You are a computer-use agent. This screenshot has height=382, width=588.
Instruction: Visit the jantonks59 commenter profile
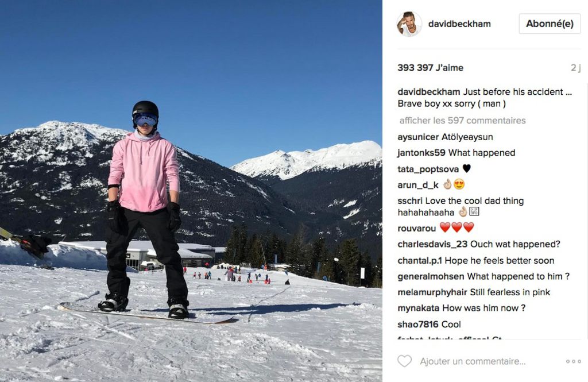point(421,153)
